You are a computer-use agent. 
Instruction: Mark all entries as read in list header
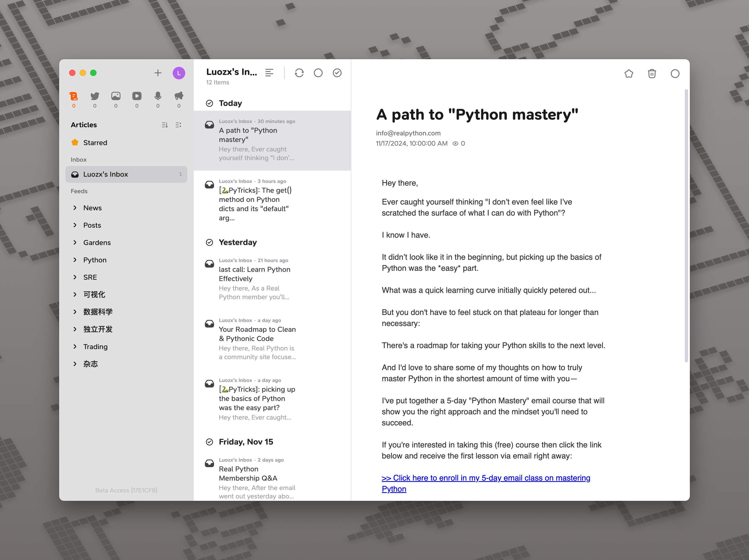point(337,73)
